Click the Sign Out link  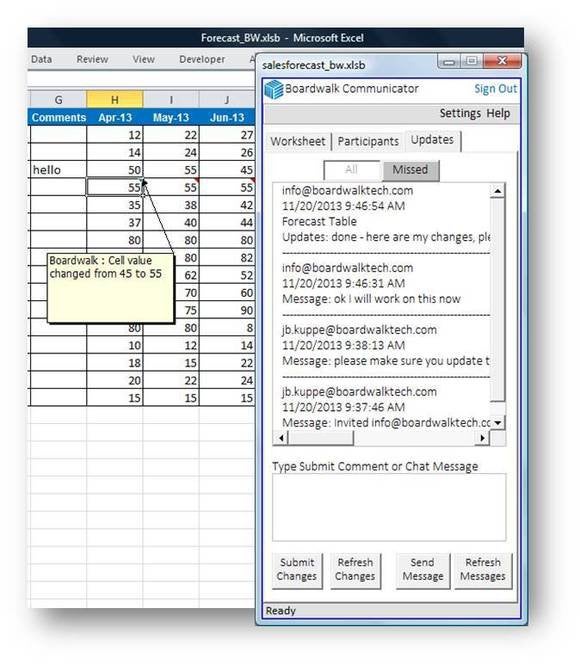[x=495, y=89]
